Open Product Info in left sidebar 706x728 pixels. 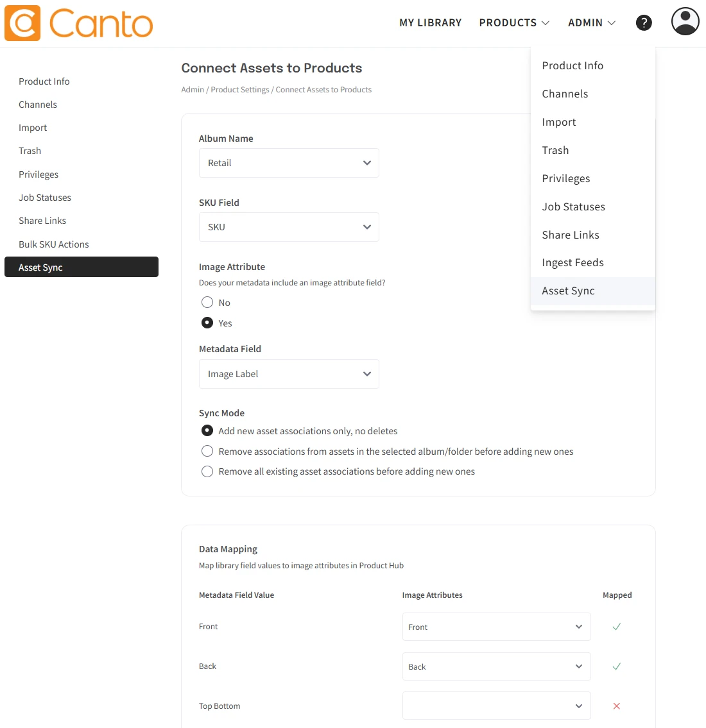[44, 81]
